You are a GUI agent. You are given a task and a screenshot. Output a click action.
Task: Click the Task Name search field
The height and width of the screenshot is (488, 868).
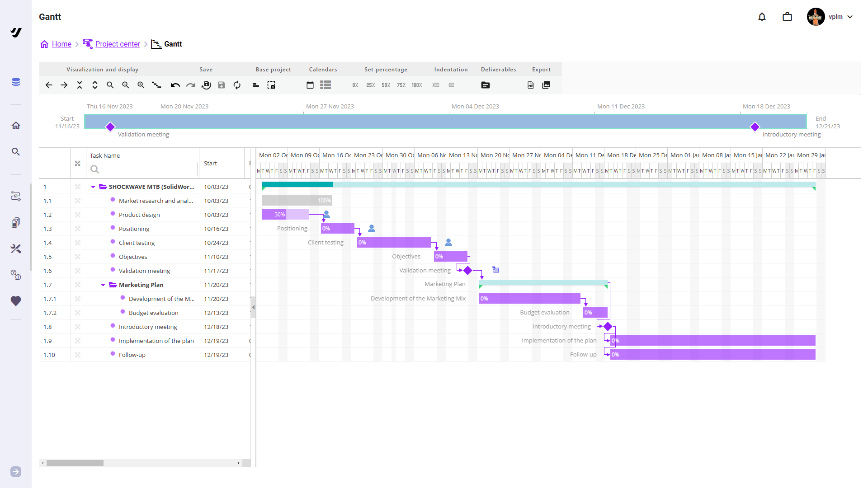click(x=142, y=169)
